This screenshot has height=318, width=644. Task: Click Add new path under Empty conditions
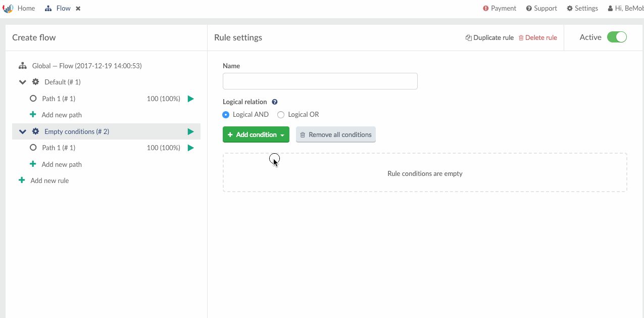pyautogui.click(x=62, y=164)
